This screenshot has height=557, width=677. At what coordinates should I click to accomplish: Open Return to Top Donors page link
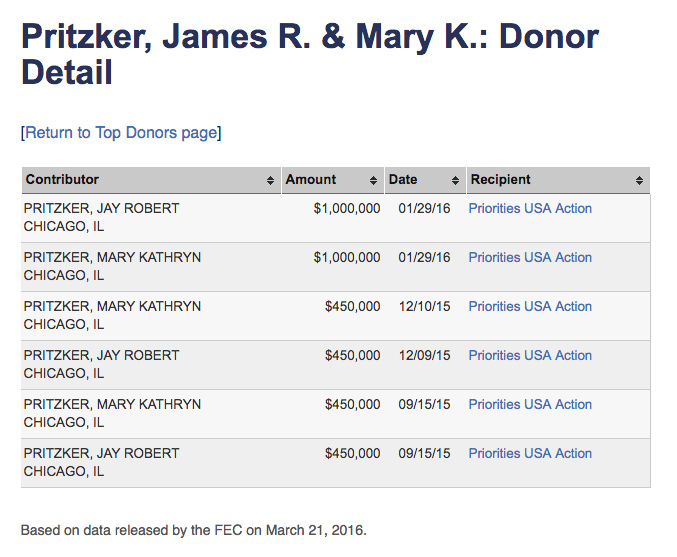pyautogui.click(x=121, y=132)
